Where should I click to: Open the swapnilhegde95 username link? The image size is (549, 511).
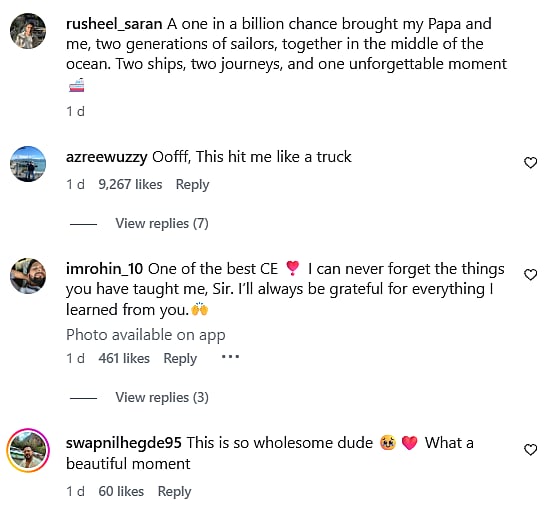coord(124,443)
